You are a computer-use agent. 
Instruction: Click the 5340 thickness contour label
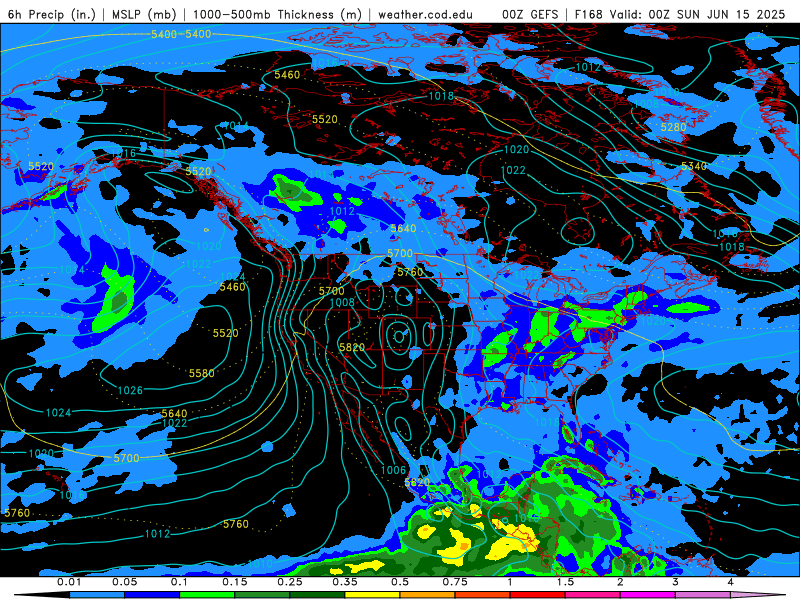coord(694,166)
